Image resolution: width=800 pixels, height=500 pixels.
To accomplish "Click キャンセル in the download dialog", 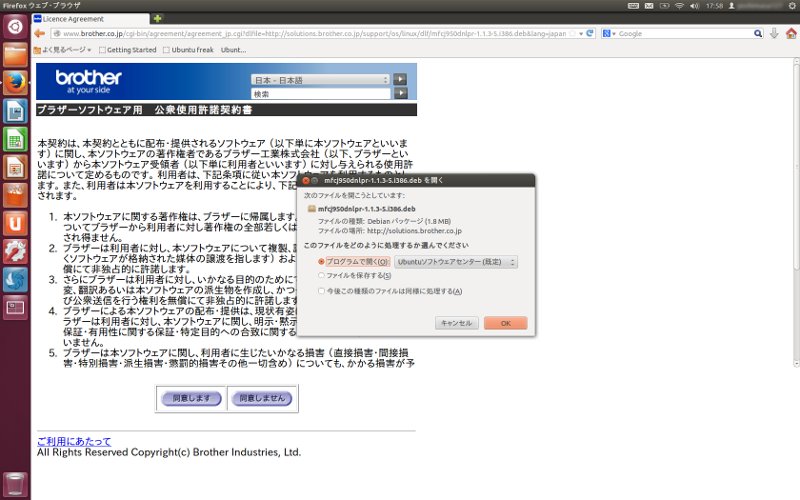I will point(457,323).
